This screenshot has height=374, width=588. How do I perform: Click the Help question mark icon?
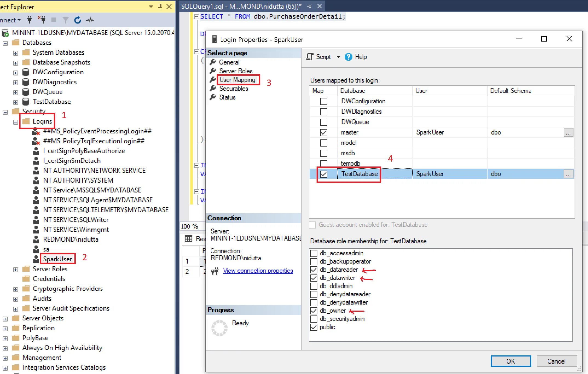(x=348, y=57)
